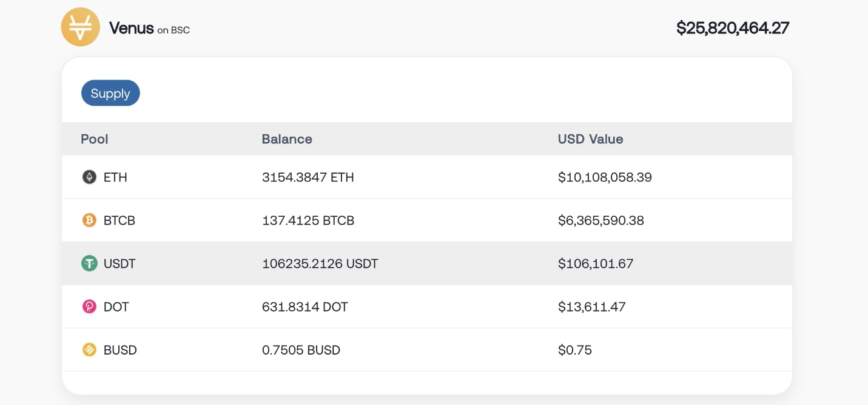Select the BTCB pool row label
The height and width of the screenshot is (405, 868).
[119, 220]
